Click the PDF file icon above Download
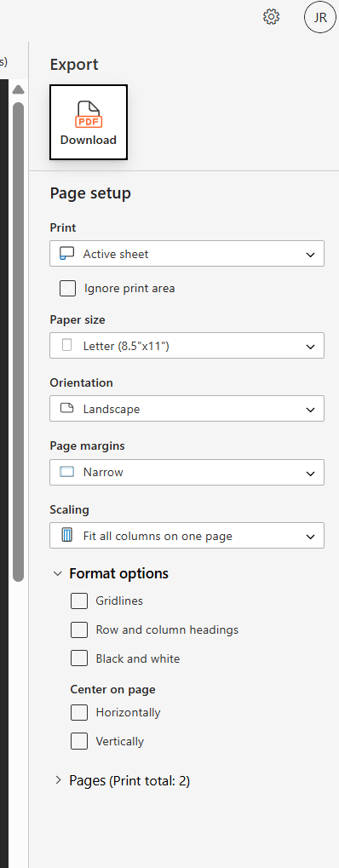This screenshot has height=868, width=339. 89,115
